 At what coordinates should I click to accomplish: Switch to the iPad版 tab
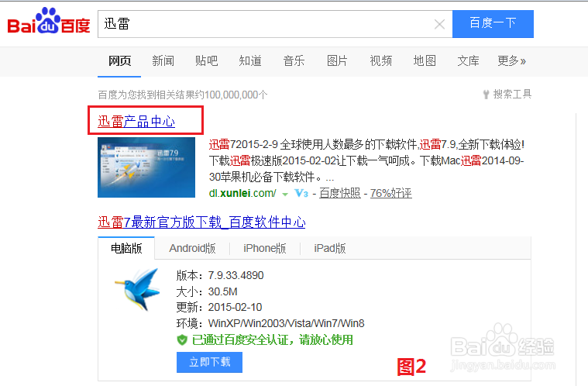coord(329,248)
